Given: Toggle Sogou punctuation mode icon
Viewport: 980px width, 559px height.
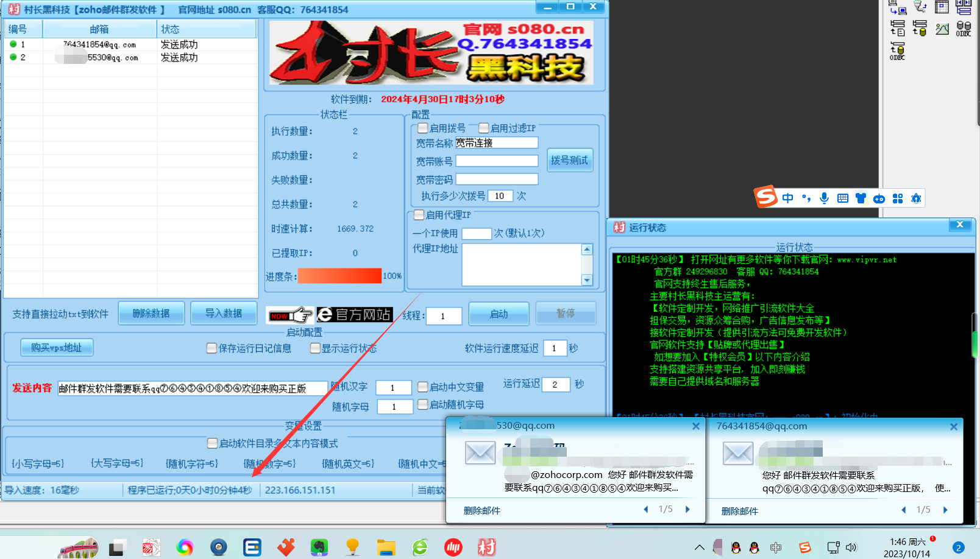Looking at the screenshot, I should coord(806,198).
